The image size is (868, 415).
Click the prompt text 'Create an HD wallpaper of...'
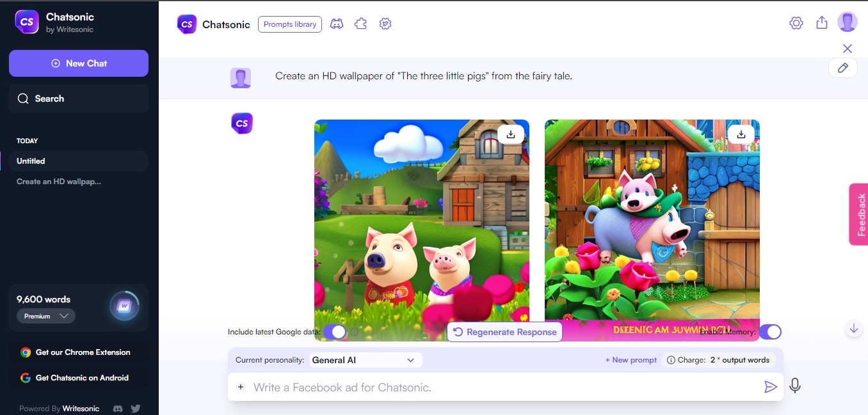click(x=424, y=75)
